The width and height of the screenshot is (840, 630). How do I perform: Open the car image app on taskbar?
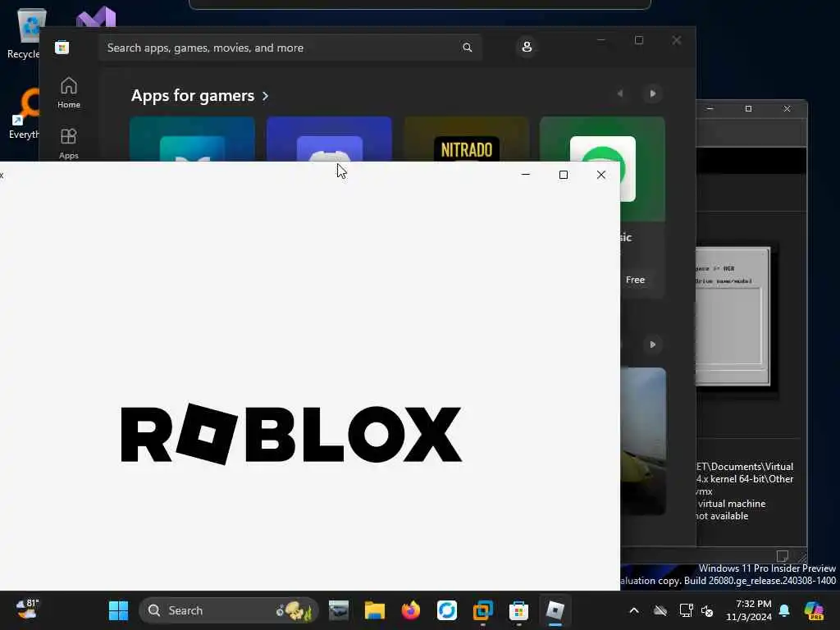click(339, 610)
